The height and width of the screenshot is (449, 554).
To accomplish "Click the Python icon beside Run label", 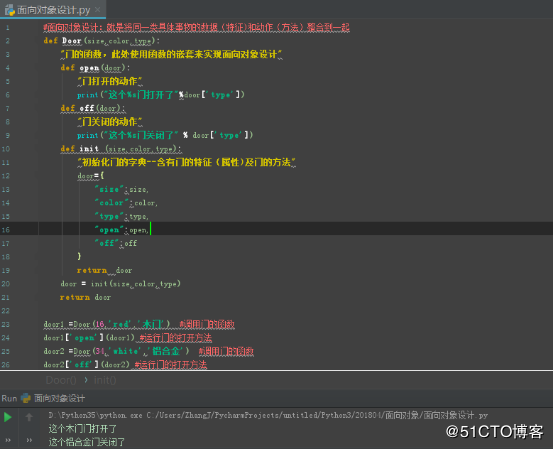I will click(x=26, y=398).
